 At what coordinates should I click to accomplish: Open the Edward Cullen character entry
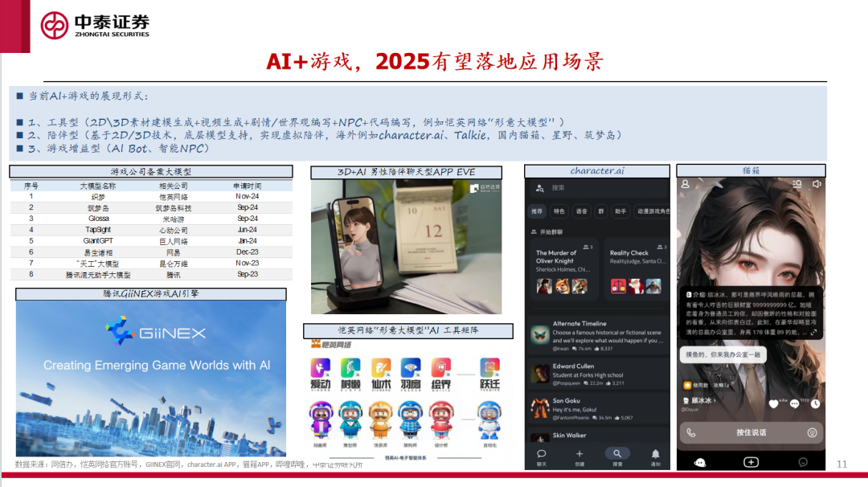pyautogui.click(x=600, y=374)
